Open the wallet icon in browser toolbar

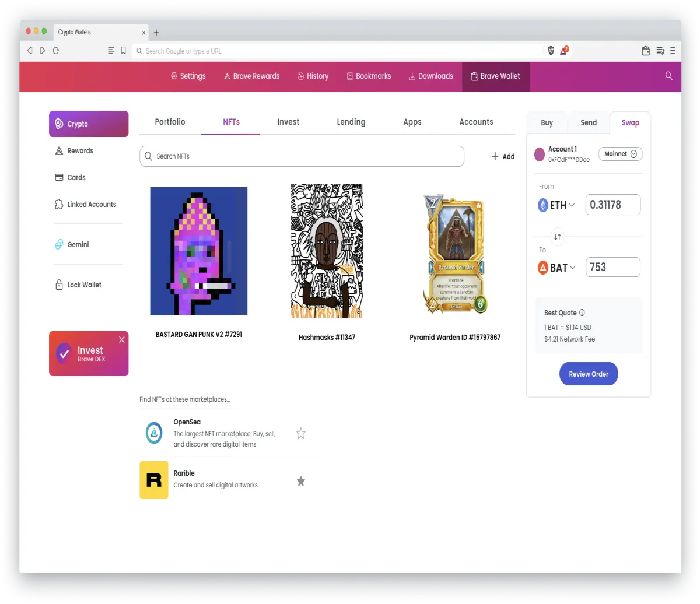coord(646,51)
